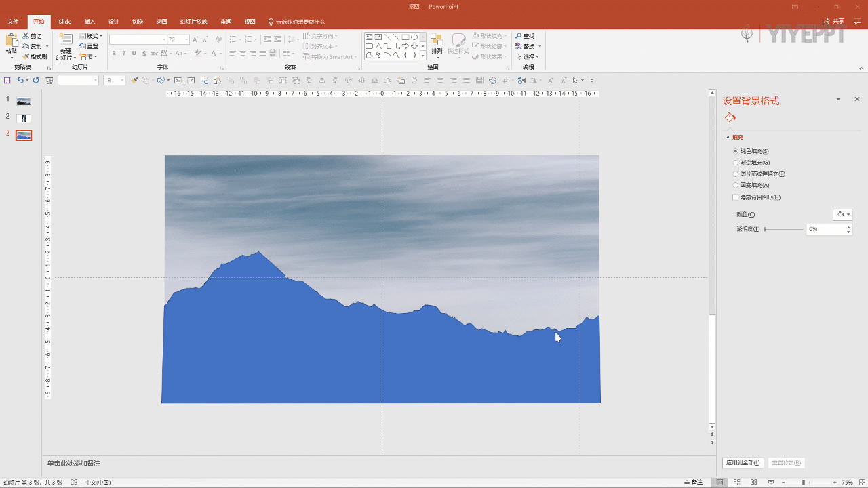Click the Save icon in quick access toolbar
Screen dimensions: 868x488
7,80
